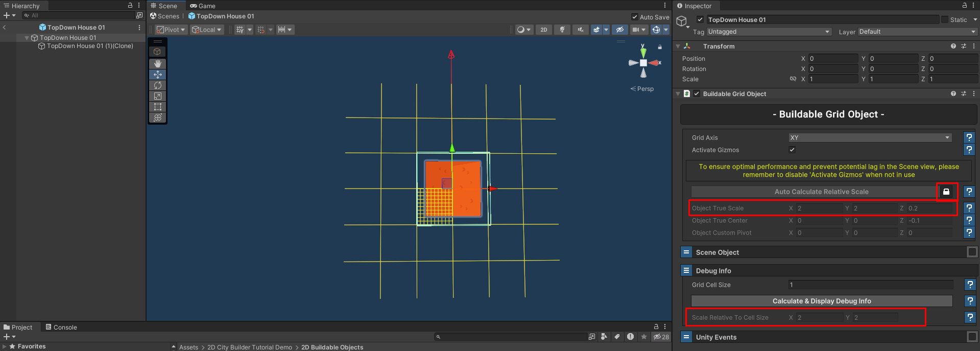Toggle scene visibility eye icon in toolbar
The image size is (980, 351).
coord(620,30)
